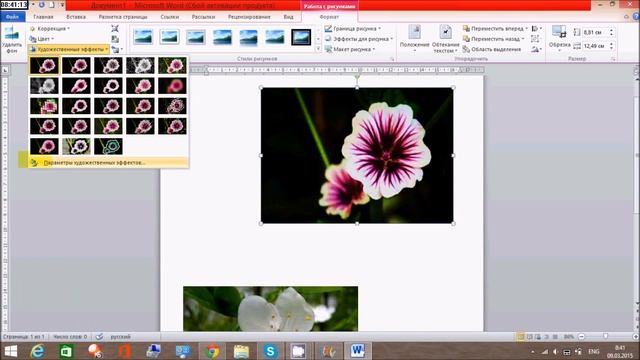Expand the Picture Styles gallery More arrow
This screenshot has height=360, width=640.
(318, 49)
